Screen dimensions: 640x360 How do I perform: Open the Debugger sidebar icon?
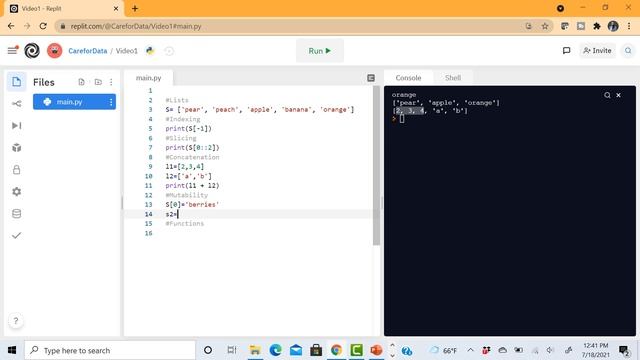[x=16, y=125]
